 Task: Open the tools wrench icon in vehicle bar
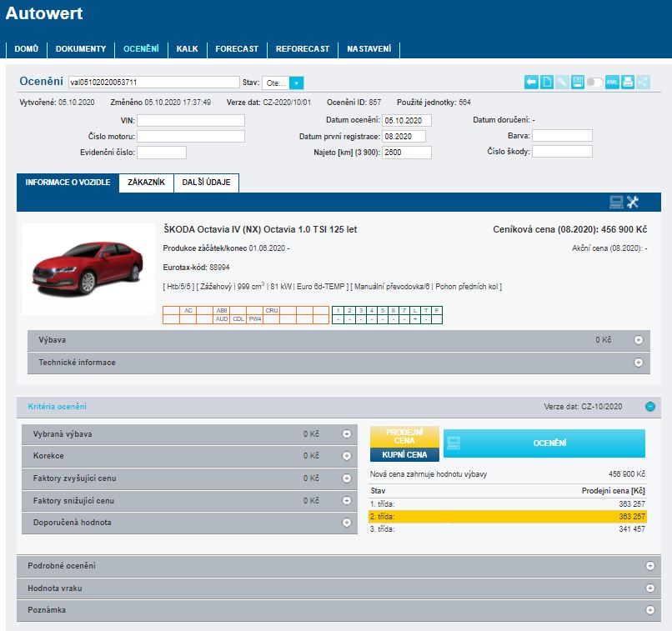click(633, 203)
